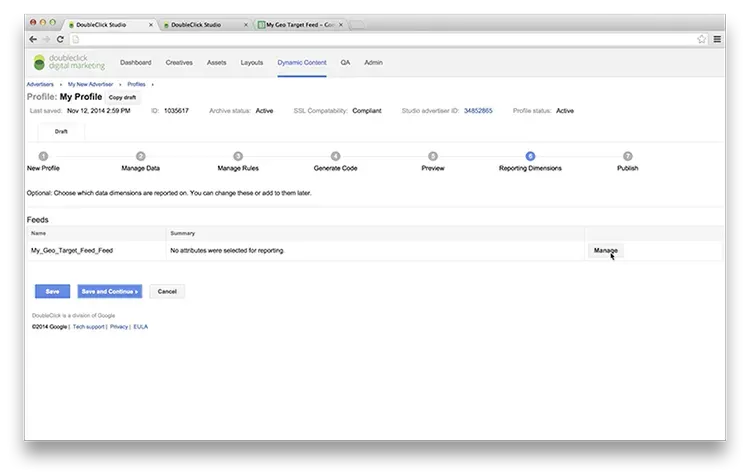Open step 7 Publish circle
This screenshot has width=750, height=476.
point(627,156)
